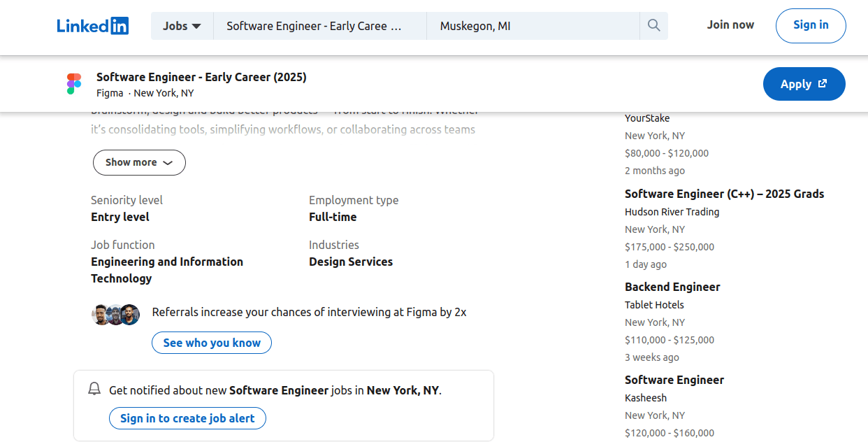Open the Backend Engineer job listing
The width and height of the screenshot is (868, 442).
click(672, 287)
